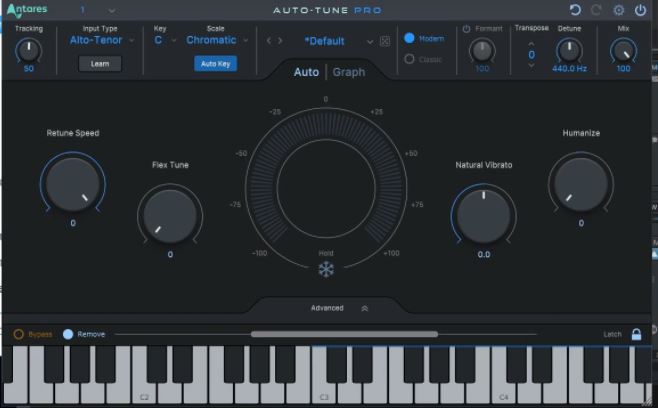Click the Mix knob
The height and width of the screenshot is (408, 658).
[623, 51]
